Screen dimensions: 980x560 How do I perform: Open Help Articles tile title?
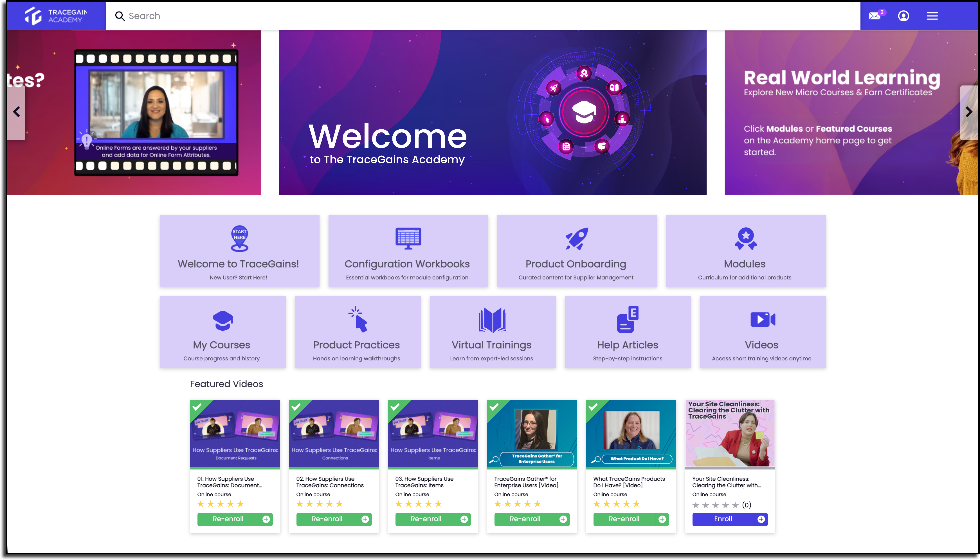(628, 345)
